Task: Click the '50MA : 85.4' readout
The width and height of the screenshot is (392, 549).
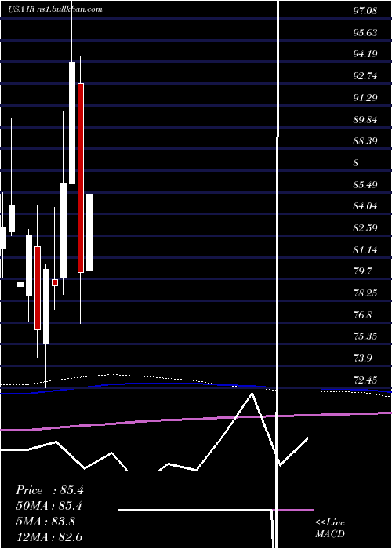Action: (x=49, y=506)
